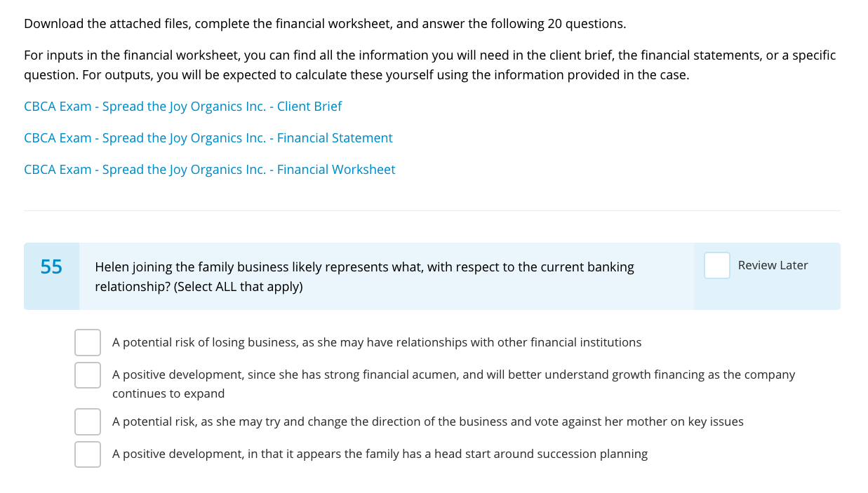This screenshot has width=868, height=493.
Task: Open the Client Brief link
Action: 182,107
